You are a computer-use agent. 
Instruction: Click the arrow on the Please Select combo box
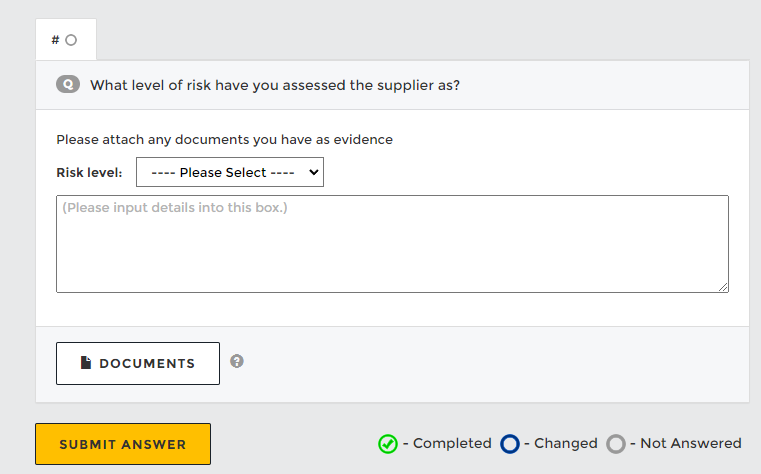314,172
